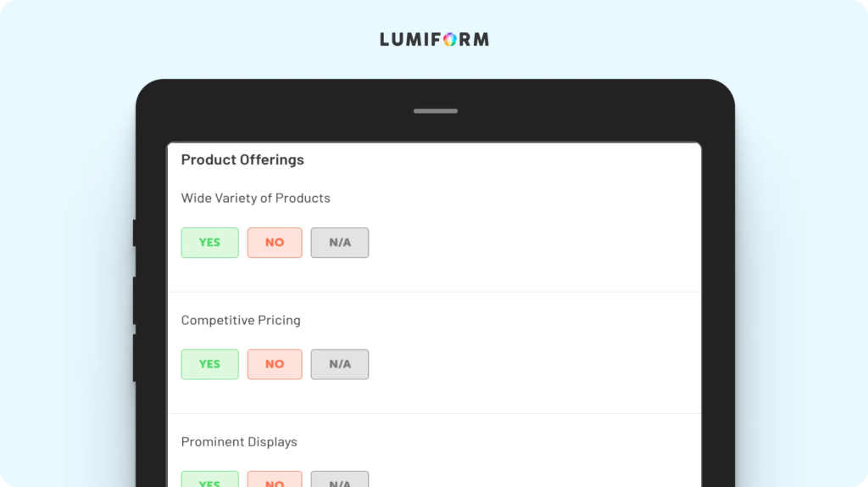Click the Competitive Pricing question label

[241, 321]
